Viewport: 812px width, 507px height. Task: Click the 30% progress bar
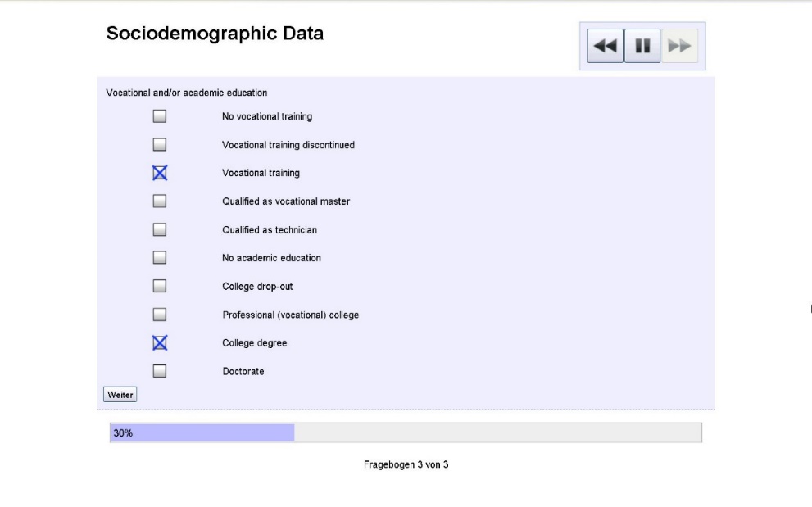pos(406,433)
